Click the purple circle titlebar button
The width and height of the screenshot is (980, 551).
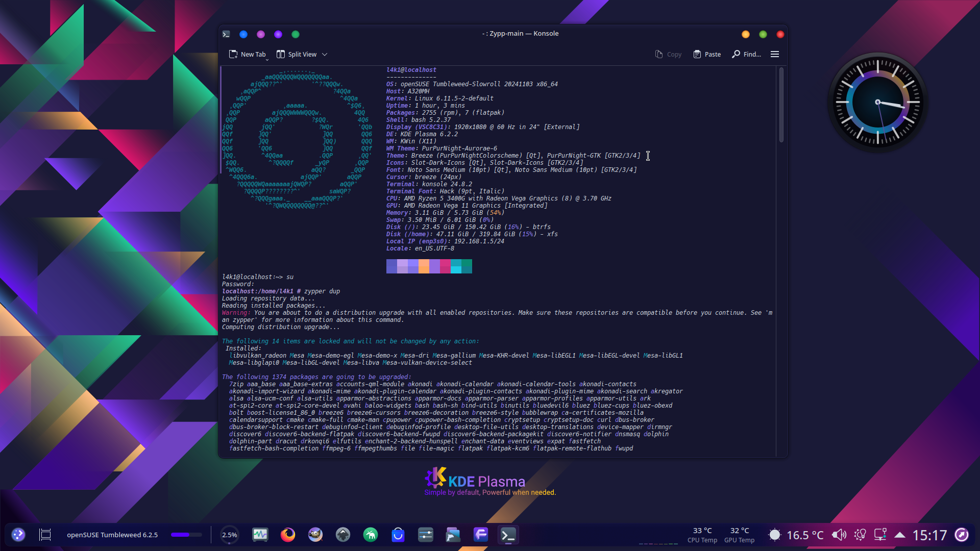point(278,34)
